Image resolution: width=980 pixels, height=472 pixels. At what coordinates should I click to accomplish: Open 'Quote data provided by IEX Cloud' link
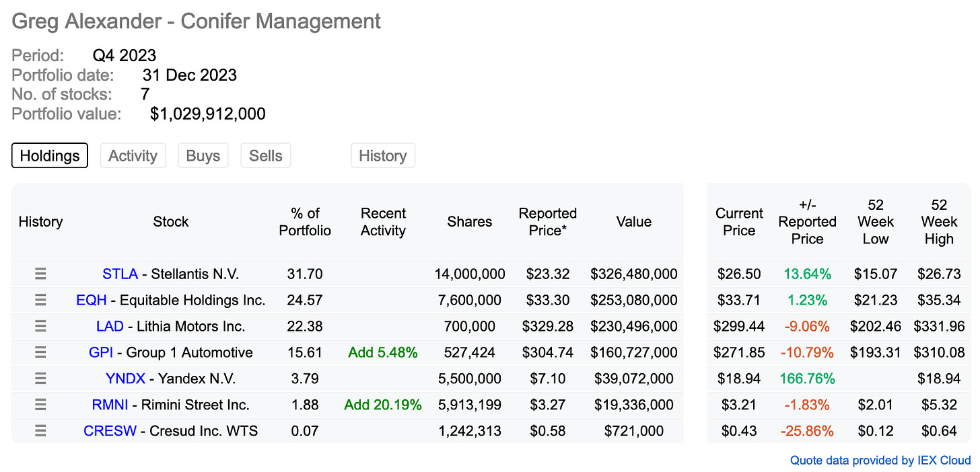(880, 461)
